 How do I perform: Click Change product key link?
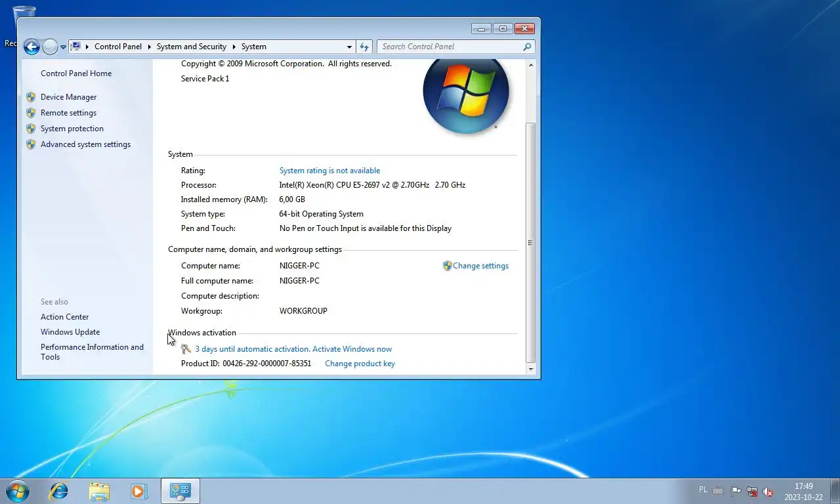[x=360, y=364]
